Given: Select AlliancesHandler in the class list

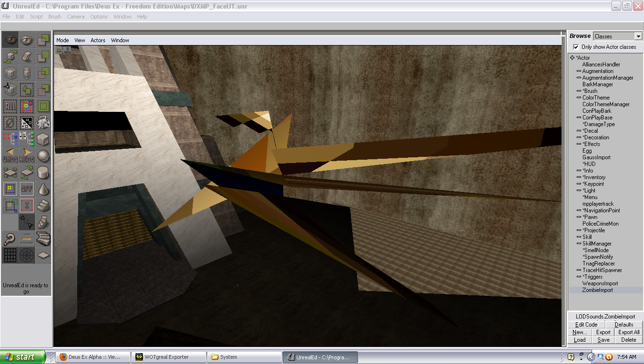Looking at the screenshot, I should pyautogui.click(x=601, y=64).
